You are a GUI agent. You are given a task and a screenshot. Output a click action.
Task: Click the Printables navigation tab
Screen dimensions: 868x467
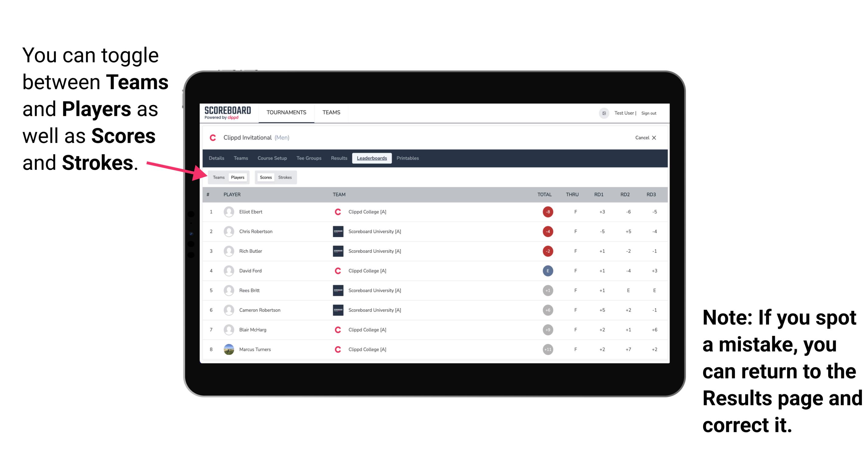coord(408,158)
